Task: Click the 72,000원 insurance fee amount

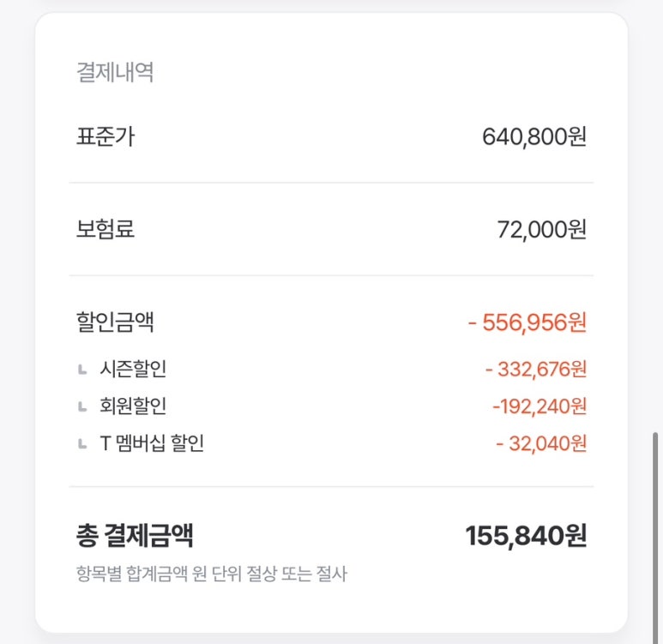Action: click(x=542, y=230)
